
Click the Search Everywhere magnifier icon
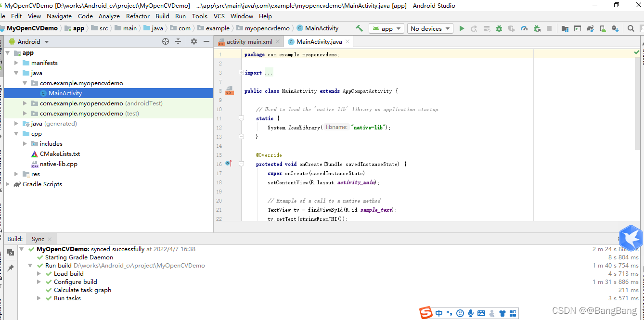pyautogui.click(x=631, y=28)
